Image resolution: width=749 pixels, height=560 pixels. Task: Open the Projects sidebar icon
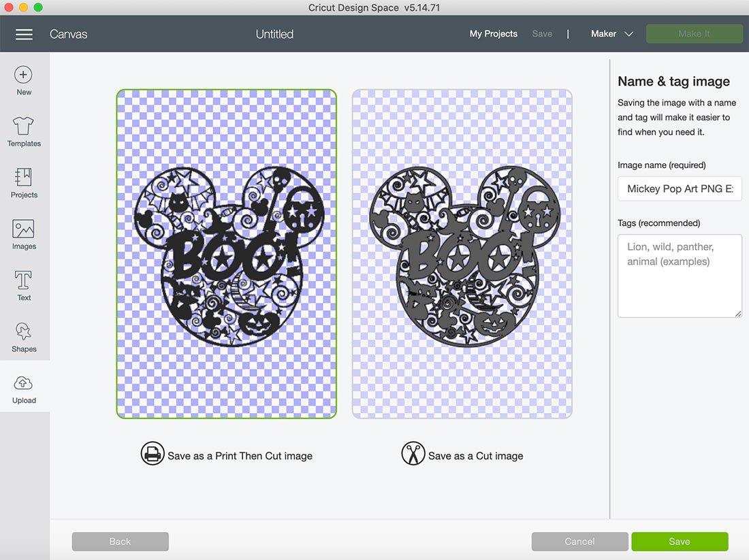point(23,177)
